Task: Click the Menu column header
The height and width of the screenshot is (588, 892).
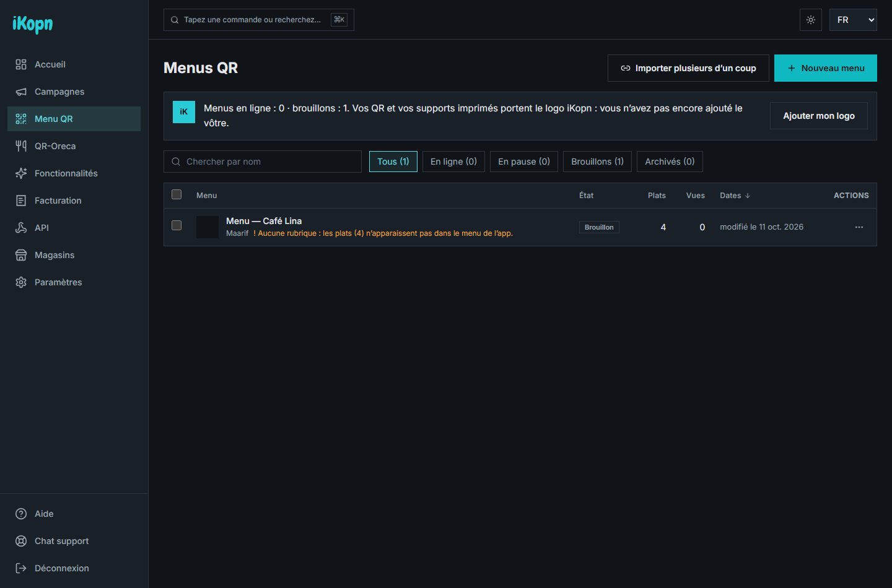Action: 206,196
